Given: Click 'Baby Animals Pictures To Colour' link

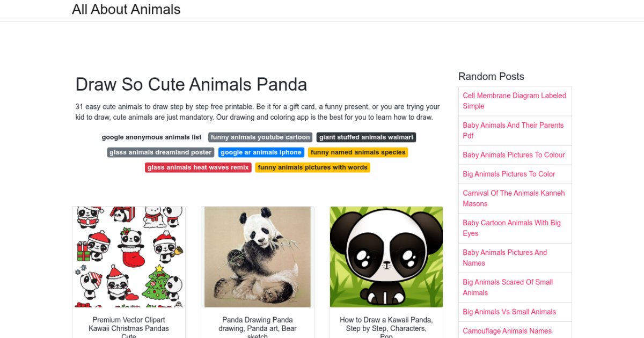Looking at the screenshot, I should 514,155.
